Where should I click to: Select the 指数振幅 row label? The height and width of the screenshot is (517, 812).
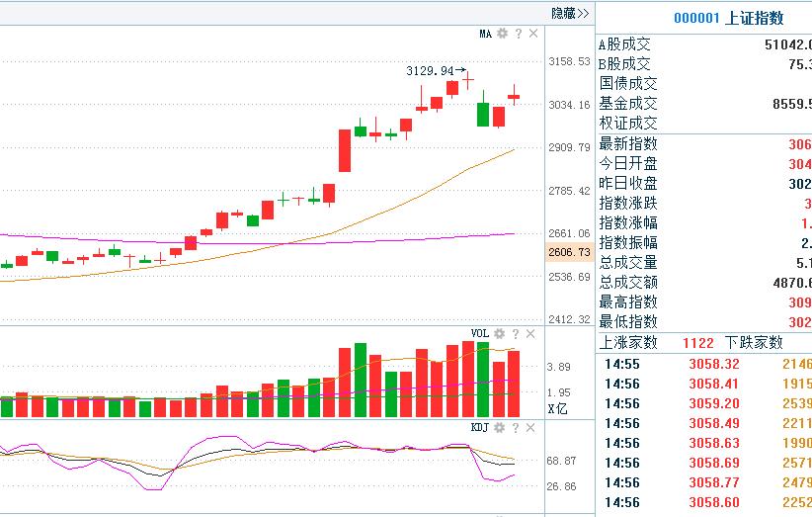[628, 242]
